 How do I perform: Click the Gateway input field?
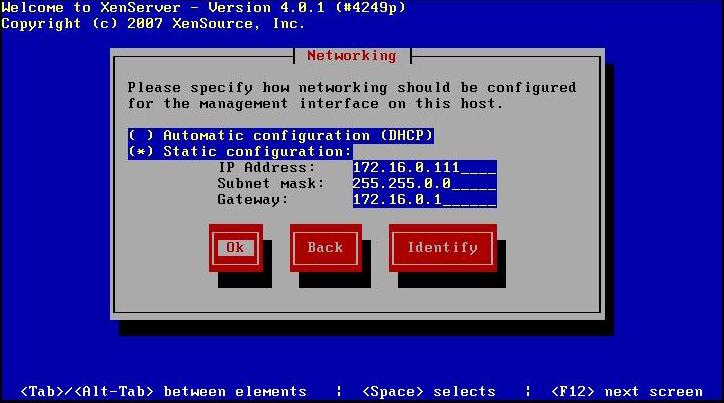[x=424, y=200]
